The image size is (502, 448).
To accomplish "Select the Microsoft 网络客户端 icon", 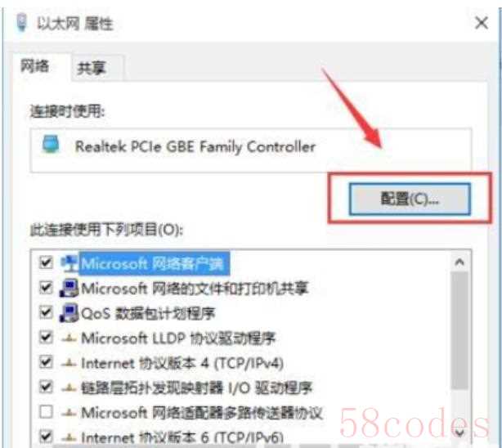I will pos(69,264).
